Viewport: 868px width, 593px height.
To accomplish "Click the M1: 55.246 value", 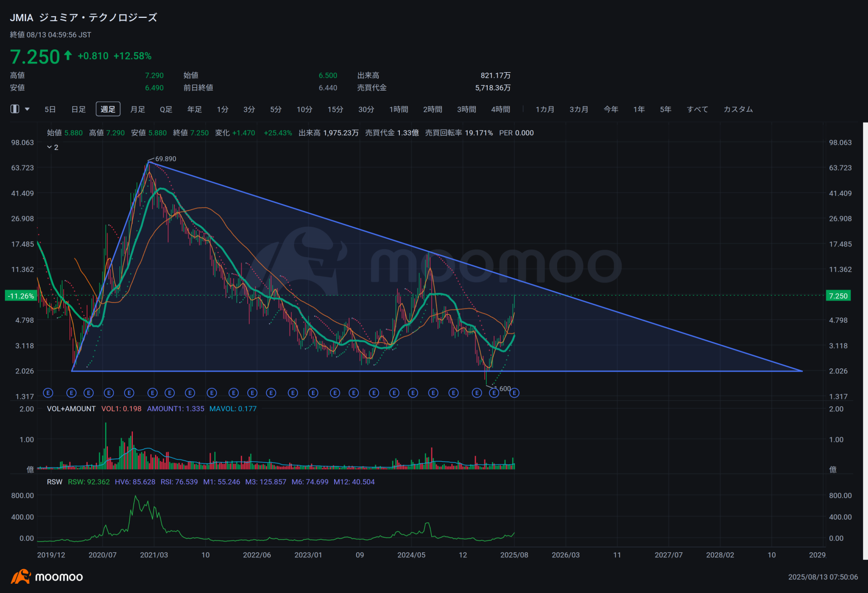I will [222, 482].
